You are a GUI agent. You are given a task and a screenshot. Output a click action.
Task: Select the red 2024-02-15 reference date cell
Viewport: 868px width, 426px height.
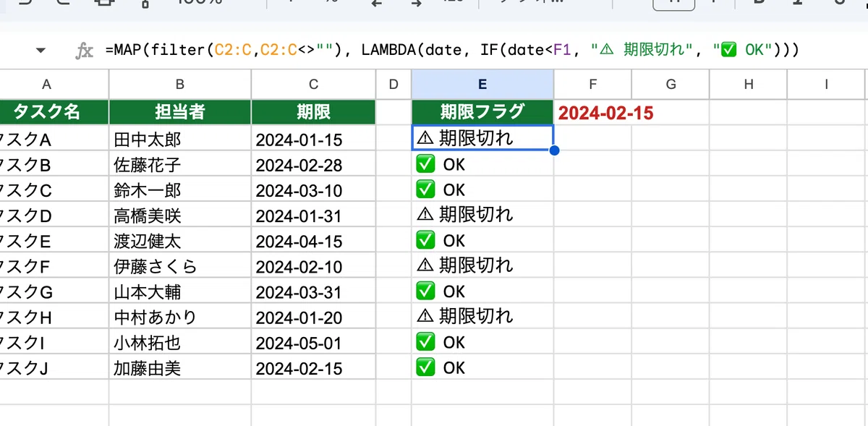[592, 113]
